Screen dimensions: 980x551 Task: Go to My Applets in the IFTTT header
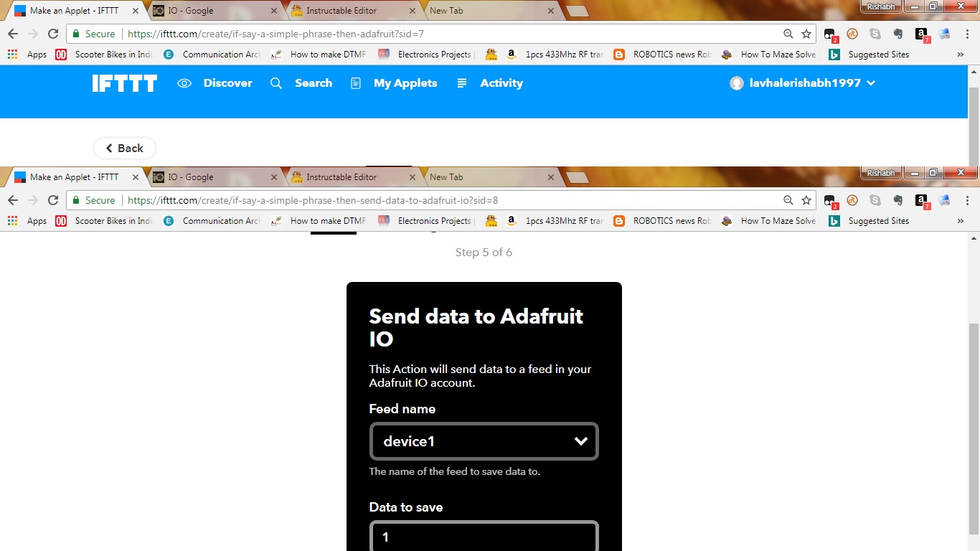pos(394,83)
